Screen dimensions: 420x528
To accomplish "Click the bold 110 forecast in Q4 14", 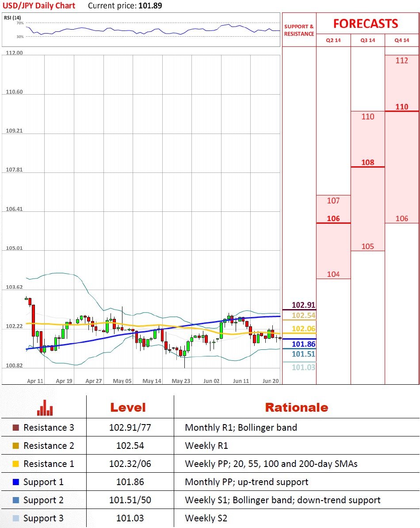I will pyautogui.click(x=402, y=107).
